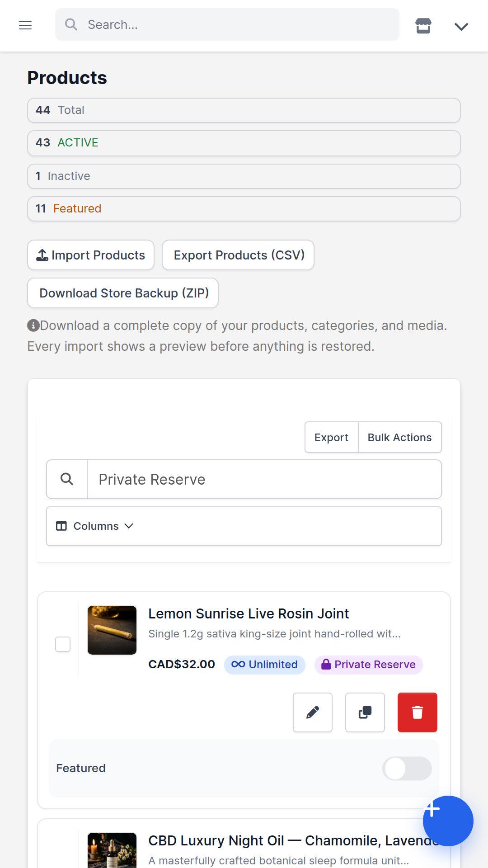Filter by 11 Featured products
Viewport: 488px width, 868px height.
(x=244, y=209)
